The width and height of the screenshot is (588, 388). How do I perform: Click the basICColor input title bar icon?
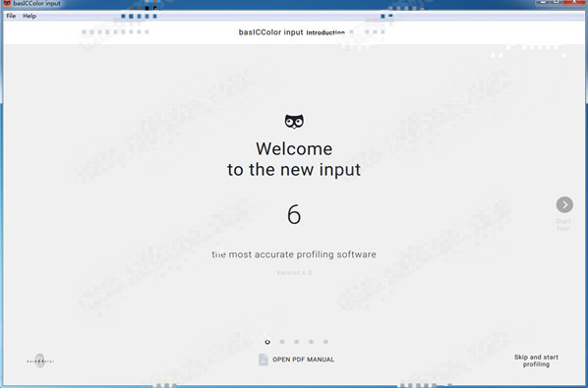(x=7, y=3)
